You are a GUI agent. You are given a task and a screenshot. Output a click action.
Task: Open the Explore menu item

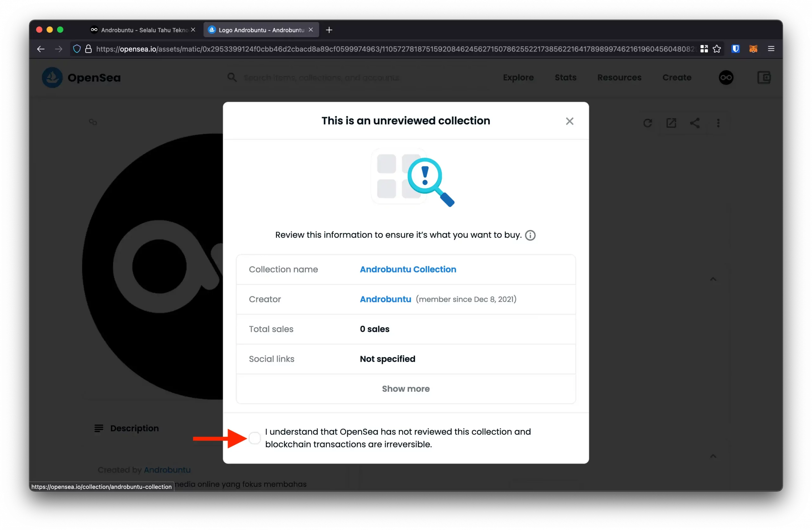pos(518,77)
